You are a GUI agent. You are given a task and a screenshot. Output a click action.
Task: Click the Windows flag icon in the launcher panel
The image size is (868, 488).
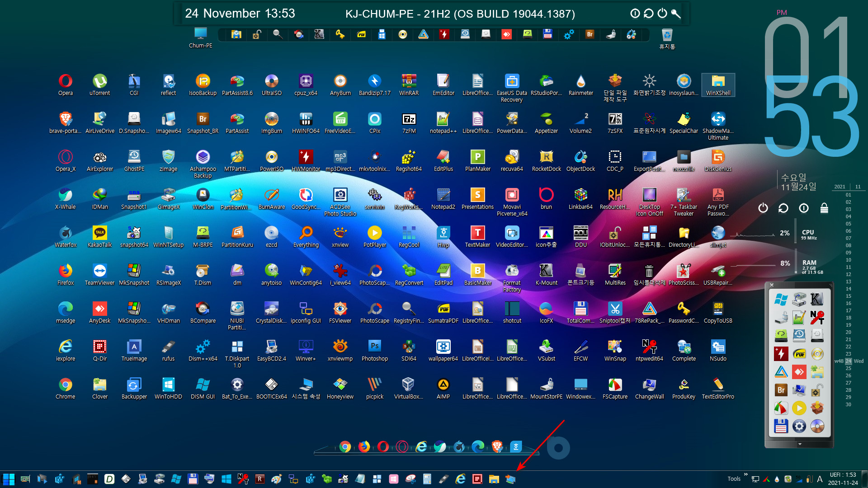pyautogui.click(x=781, y=299)
